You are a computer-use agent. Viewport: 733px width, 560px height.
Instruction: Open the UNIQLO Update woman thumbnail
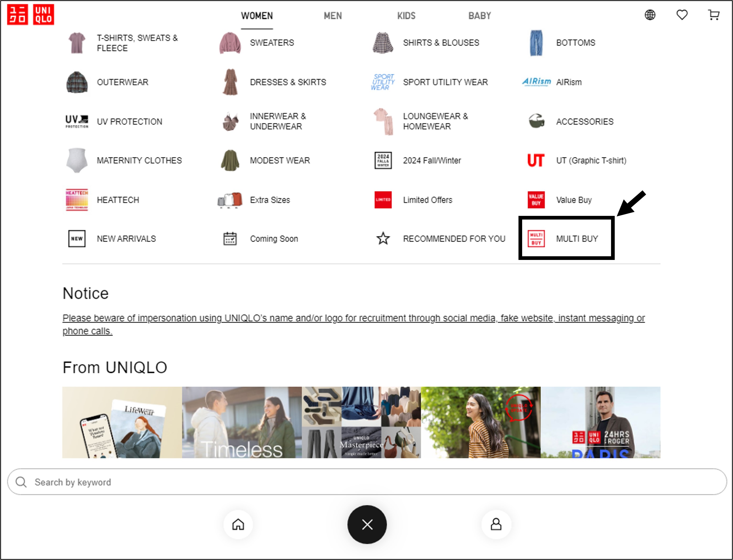tap(481, 422)
